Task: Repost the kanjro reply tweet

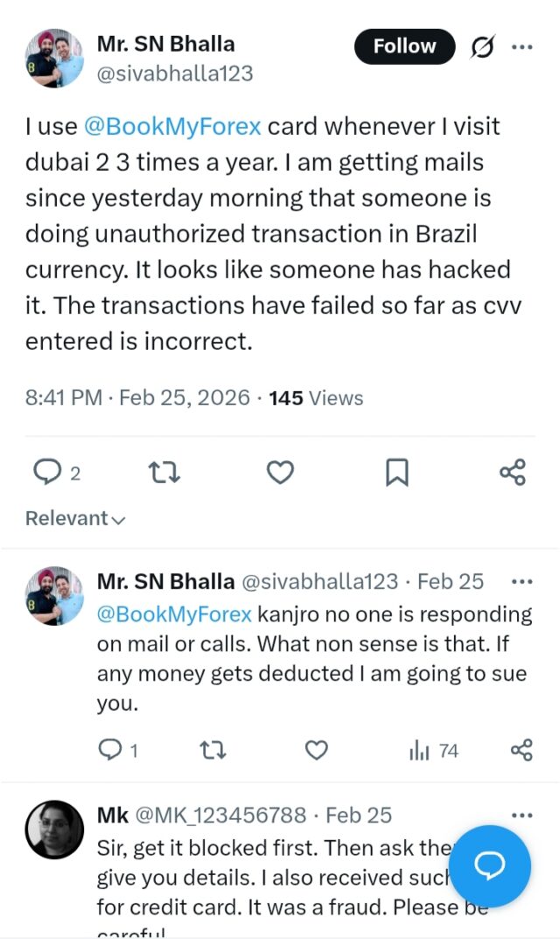Action: coord(211,750)
